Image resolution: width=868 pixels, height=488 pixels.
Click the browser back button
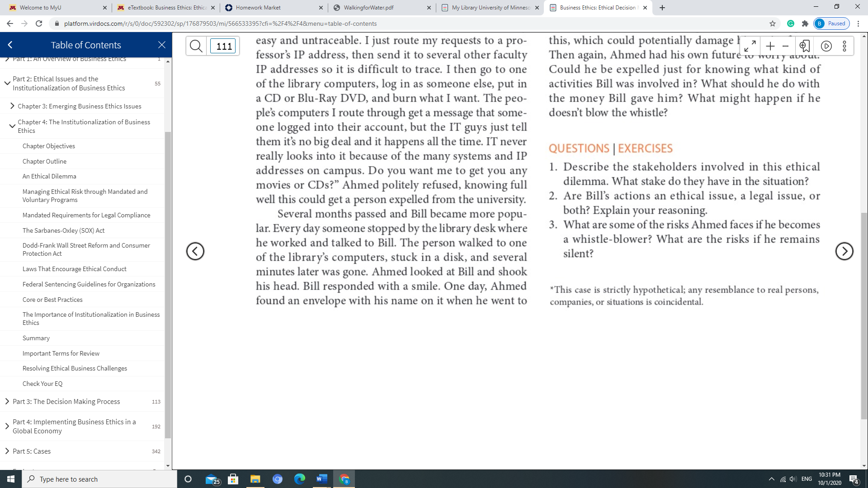coord(10,23)
